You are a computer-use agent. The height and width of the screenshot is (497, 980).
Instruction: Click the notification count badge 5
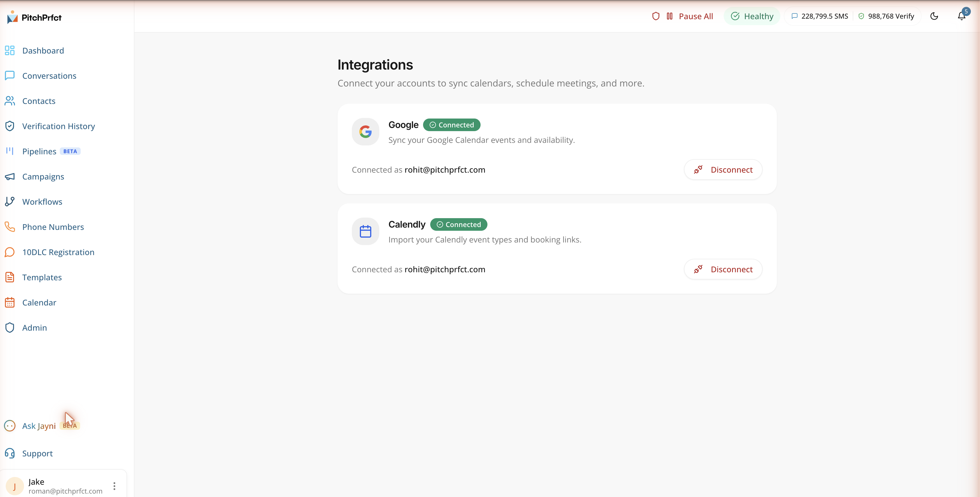[966, 11]
